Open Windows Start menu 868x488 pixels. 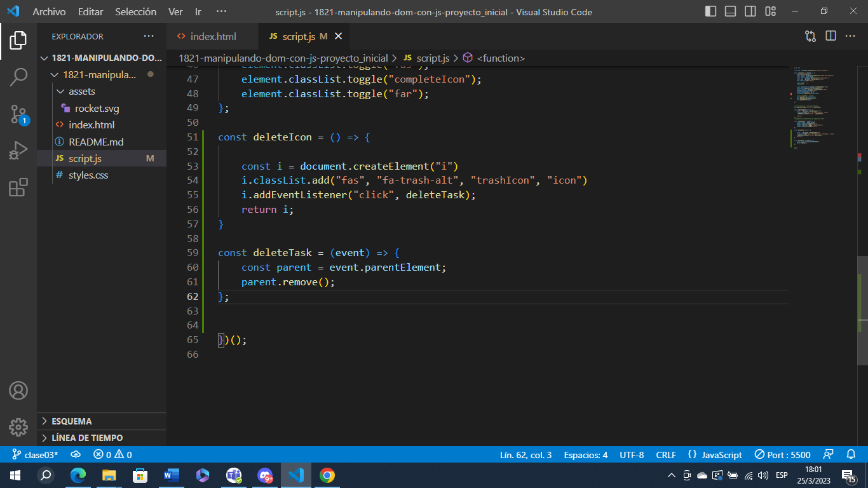[15, 475]
